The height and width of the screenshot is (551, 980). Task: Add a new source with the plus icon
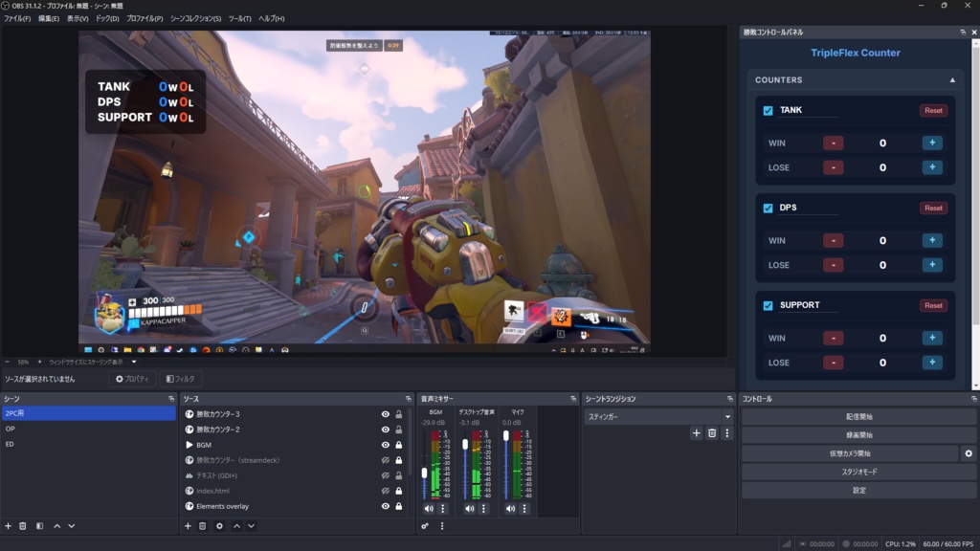pos(188,526)
